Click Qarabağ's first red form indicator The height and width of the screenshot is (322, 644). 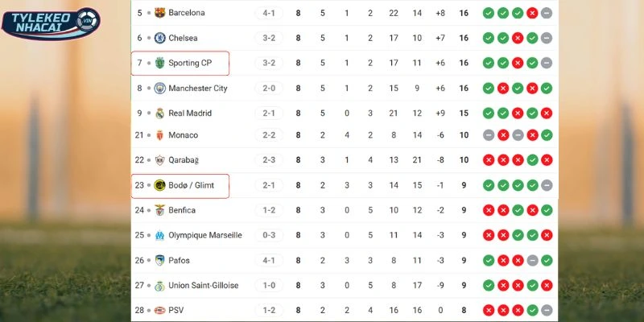[488, 160]
